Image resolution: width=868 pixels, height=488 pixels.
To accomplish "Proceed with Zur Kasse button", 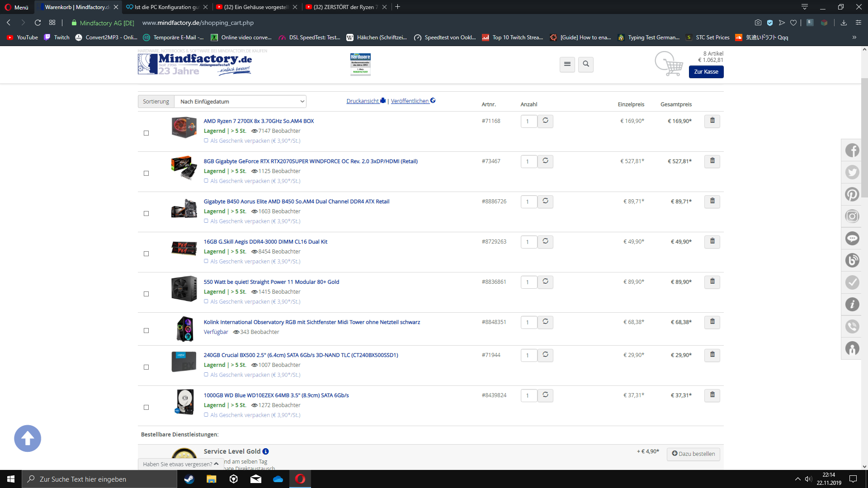I will pyautogui.click(x=706, y=72).
